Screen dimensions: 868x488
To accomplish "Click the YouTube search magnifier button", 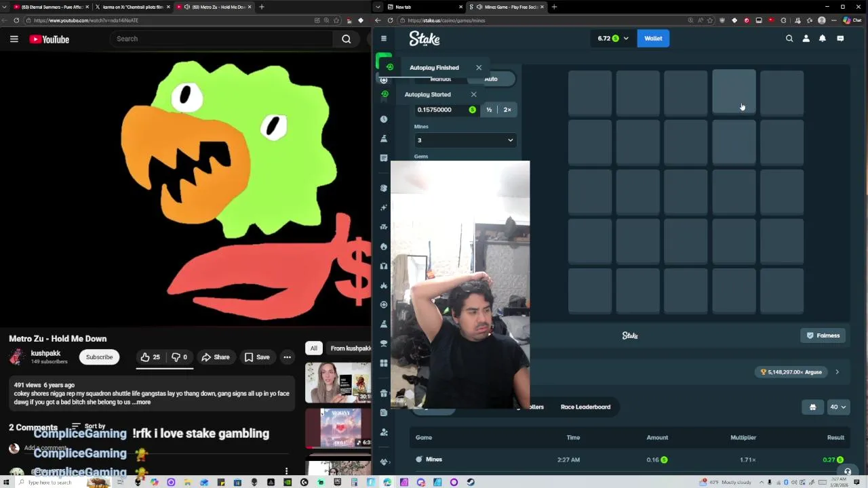I will 346,39.
